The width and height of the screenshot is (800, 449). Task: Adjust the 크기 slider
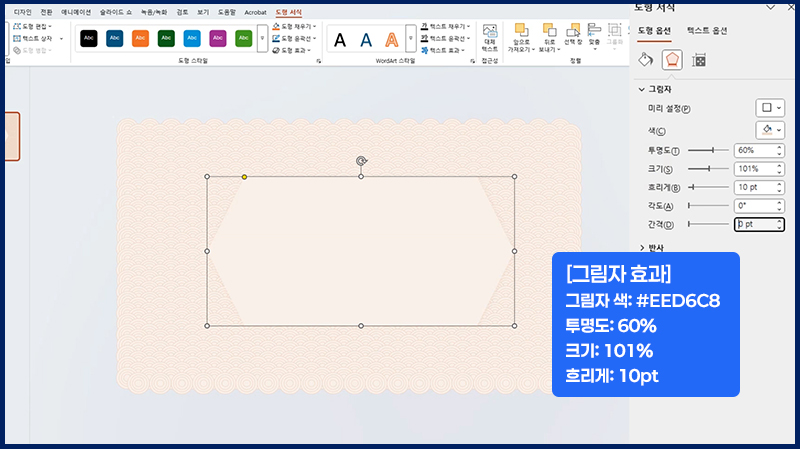(x=708, y=168)
